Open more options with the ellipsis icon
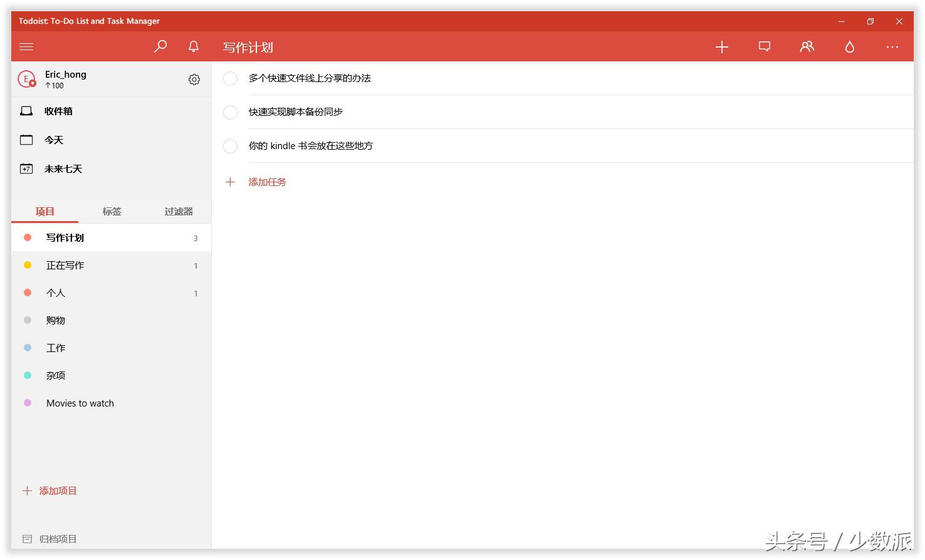The height and width of the screenshot is (560, 925). [892, 46]
